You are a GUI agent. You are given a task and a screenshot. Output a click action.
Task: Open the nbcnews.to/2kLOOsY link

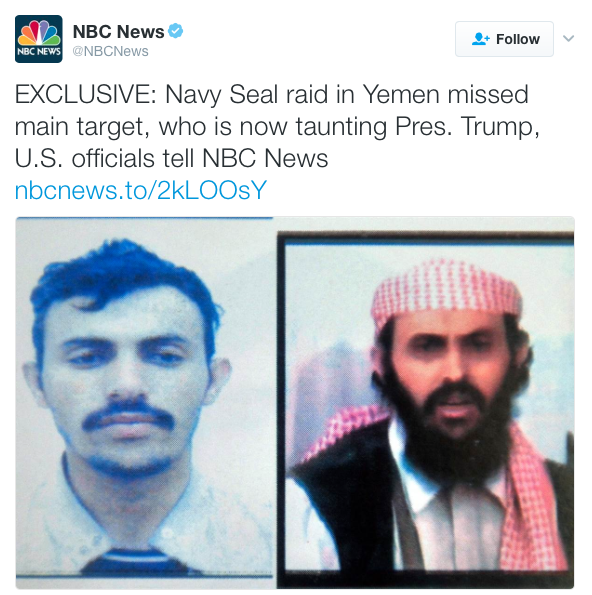pos(140,190)
